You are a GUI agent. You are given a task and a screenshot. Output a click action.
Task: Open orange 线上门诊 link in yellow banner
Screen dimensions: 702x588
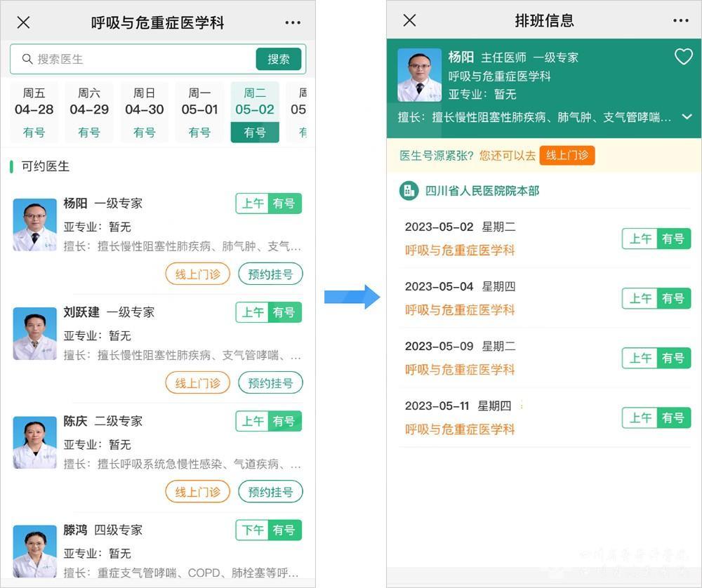(x=567, y=155)
